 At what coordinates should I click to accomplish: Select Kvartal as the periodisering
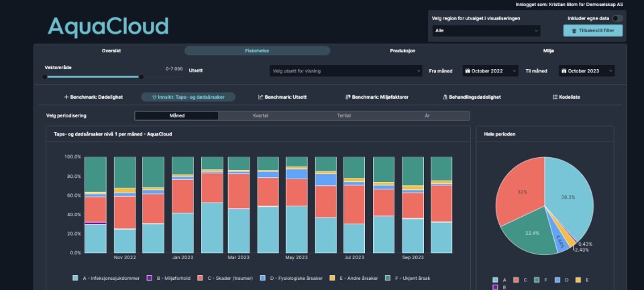click(260, 115)
